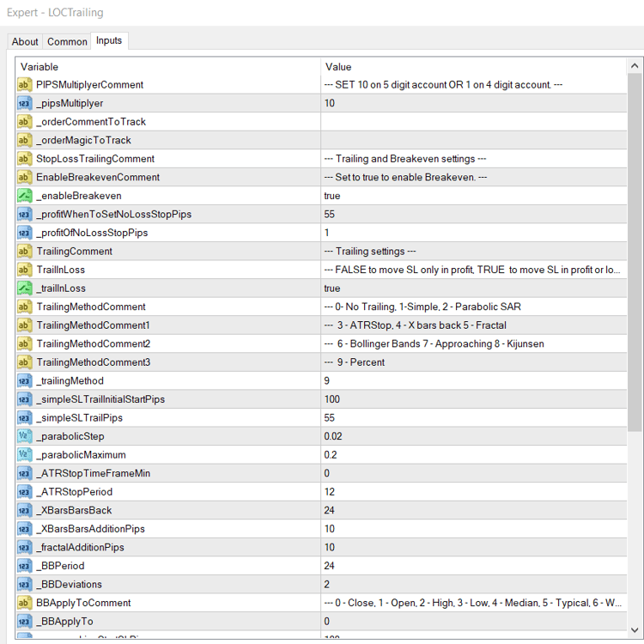
Task: Click the boolean icon beside _trailInLoss
Action: coord(24,288)
